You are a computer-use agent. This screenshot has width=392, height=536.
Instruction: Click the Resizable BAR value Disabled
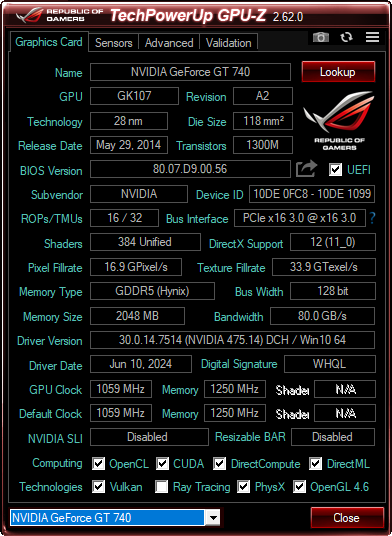333,437
